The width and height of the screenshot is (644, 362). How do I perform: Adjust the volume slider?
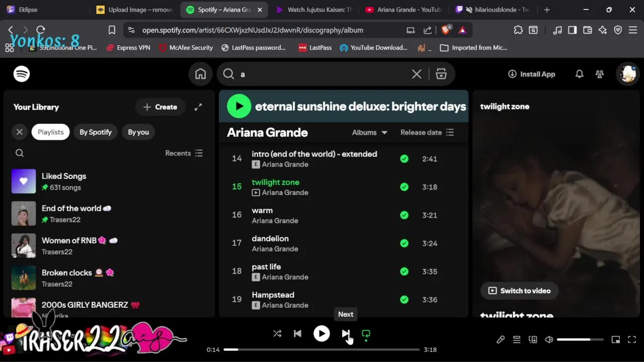click(580, 340)
